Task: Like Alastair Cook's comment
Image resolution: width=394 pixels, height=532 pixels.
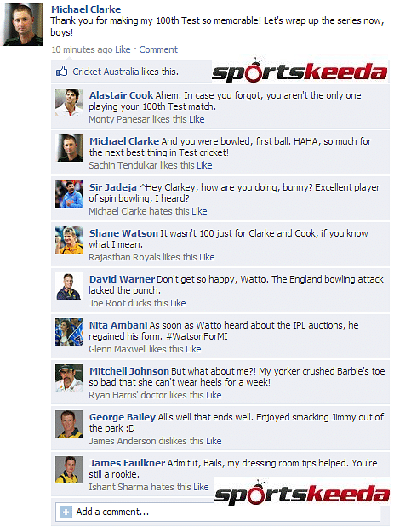Action: coord(197,119)
